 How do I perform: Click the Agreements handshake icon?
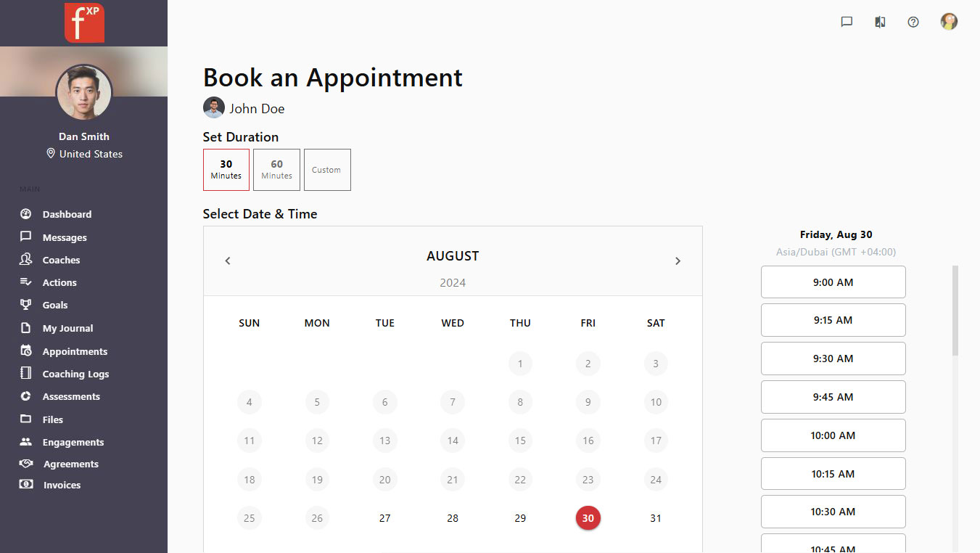click(26, 464)
